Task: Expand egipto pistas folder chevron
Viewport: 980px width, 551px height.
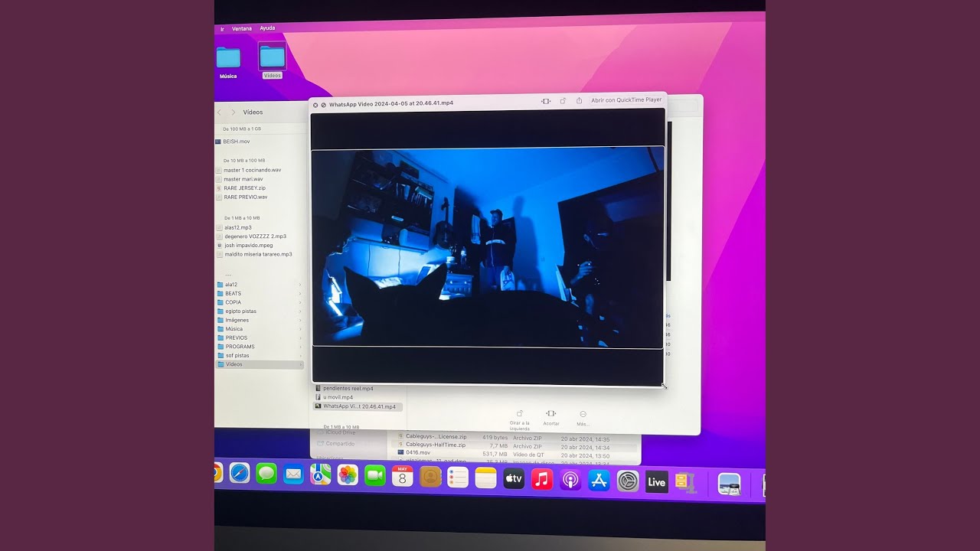Action: 299,311
